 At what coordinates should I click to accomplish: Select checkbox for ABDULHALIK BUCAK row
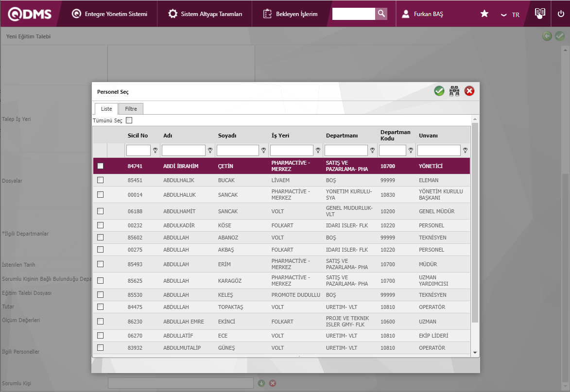101,180
